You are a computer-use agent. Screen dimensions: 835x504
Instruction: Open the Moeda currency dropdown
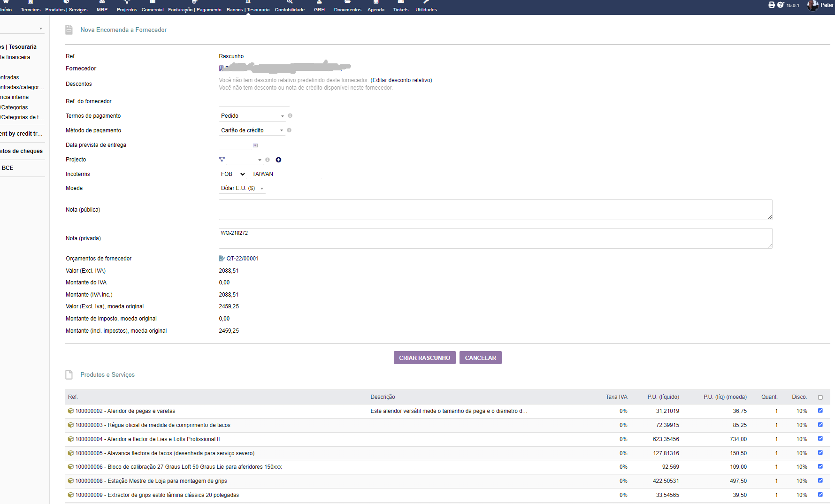242,188
